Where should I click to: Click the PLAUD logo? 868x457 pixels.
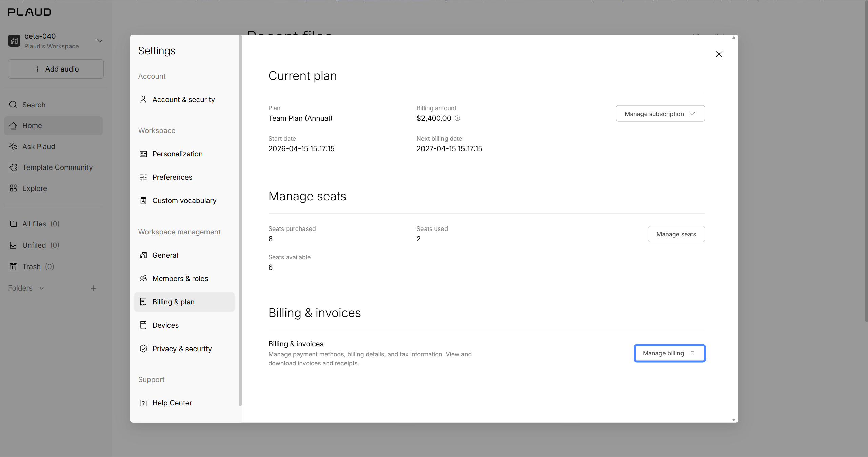29,12
